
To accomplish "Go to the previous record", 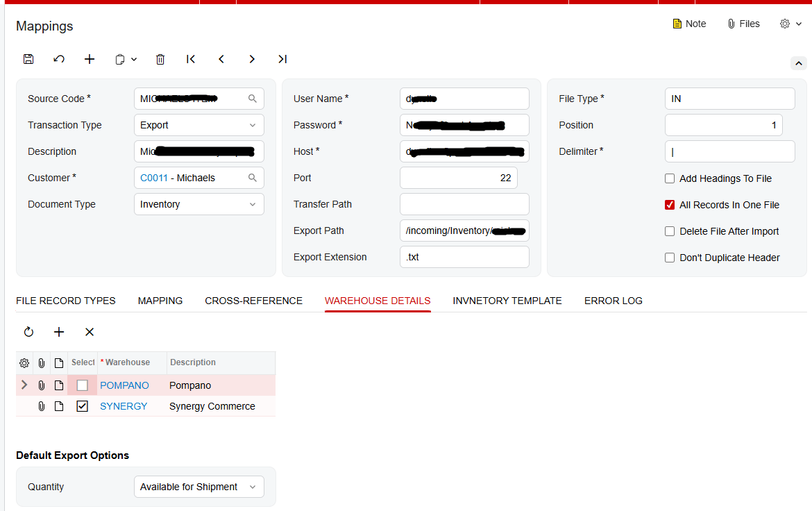I will point(221,59).
